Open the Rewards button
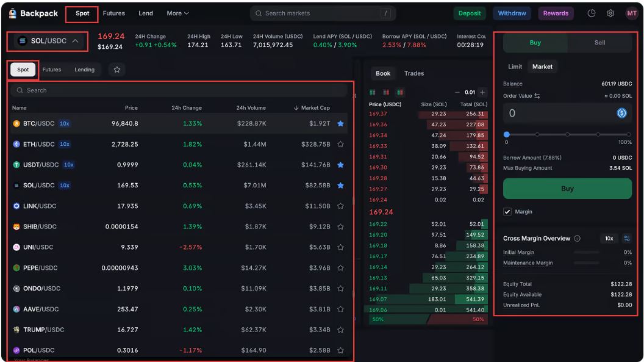This screenshot has width=644, height=362. (556, 13)
